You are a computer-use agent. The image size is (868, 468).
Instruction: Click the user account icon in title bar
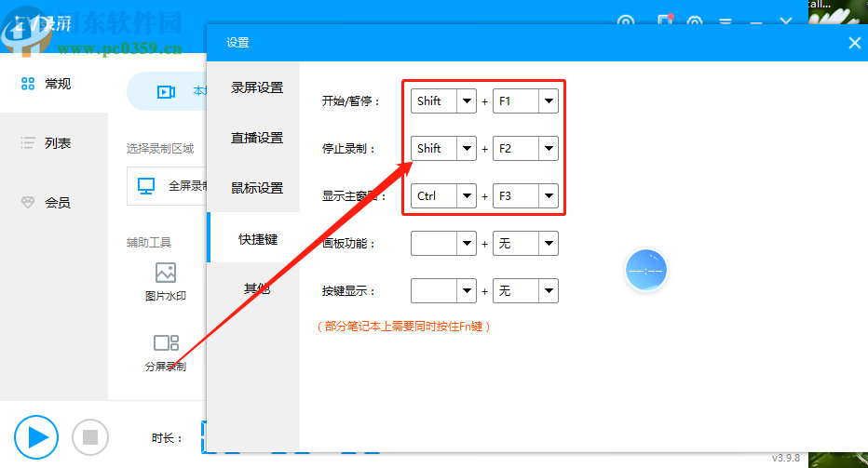[626, 22]
